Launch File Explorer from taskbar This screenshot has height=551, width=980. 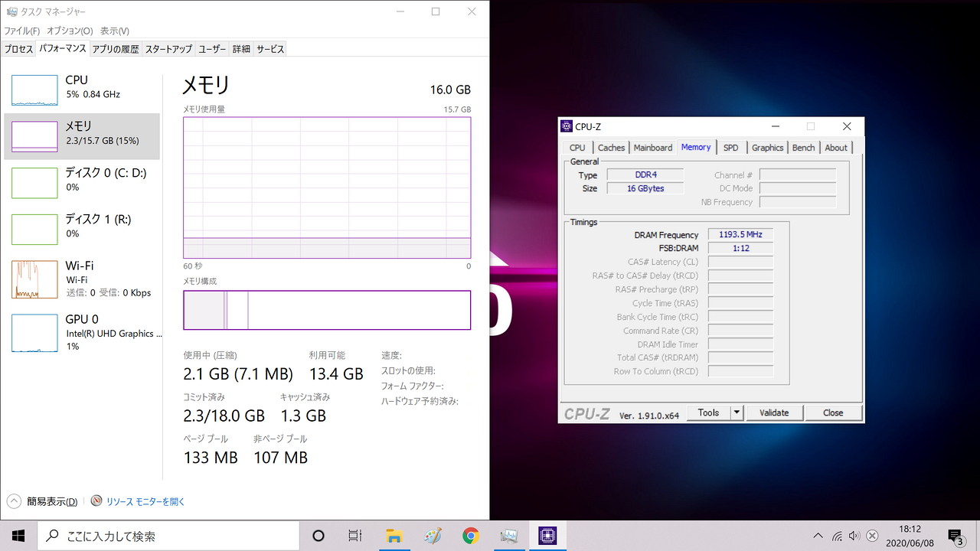[x=394, y=536]
